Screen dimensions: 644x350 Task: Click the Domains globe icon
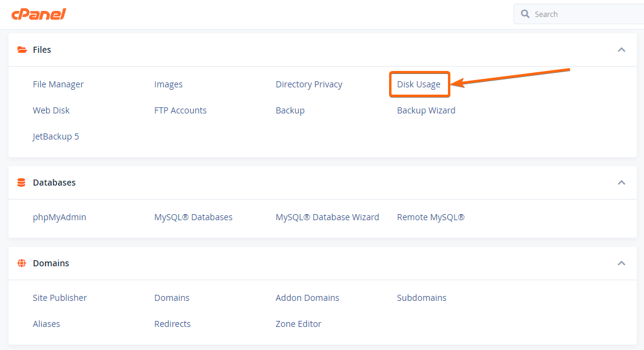pos(22,263)
